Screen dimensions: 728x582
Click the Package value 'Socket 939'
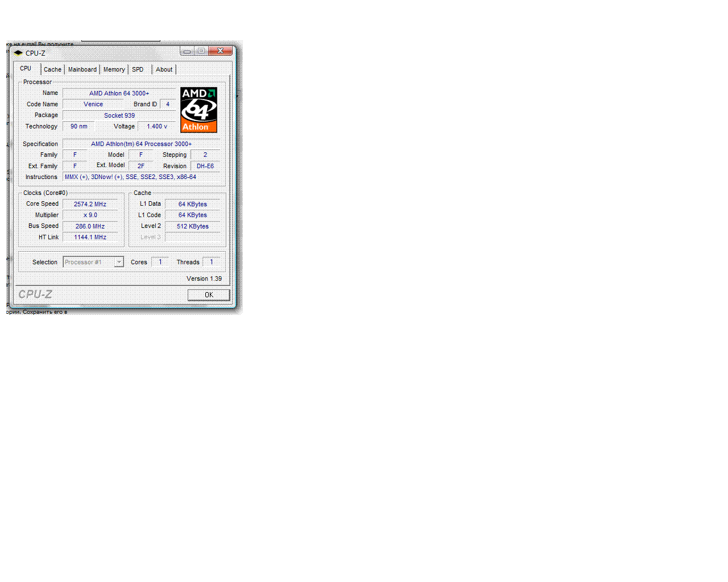119,115
